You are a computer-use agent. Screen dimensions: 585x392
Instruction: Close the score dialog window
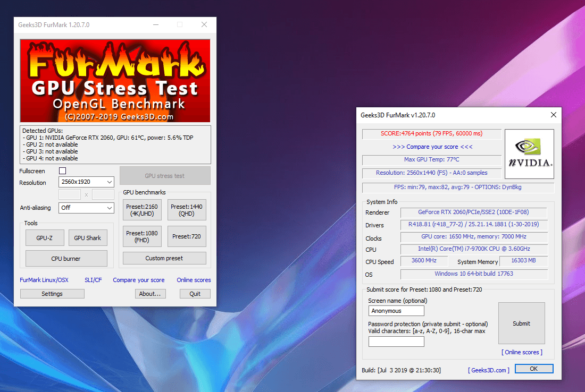pos(553,115)
